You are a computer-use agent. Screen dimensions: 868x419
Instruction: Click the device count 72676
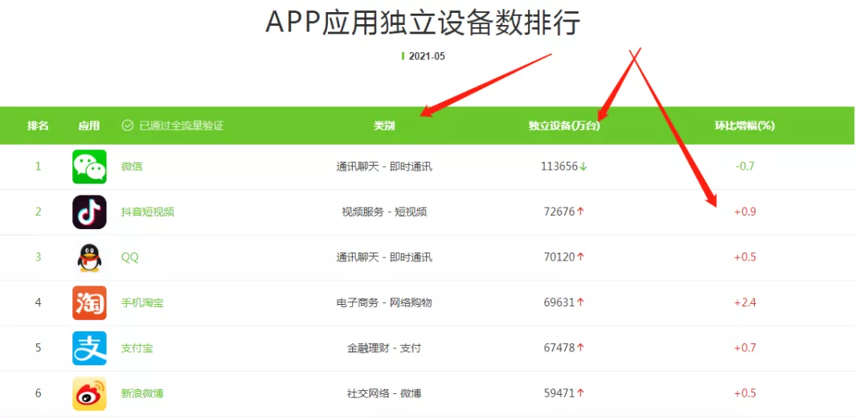point(559,212)
